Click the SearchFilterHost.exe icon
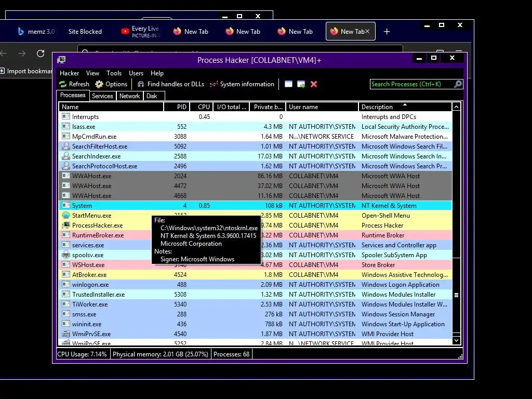 coord(66,146)
